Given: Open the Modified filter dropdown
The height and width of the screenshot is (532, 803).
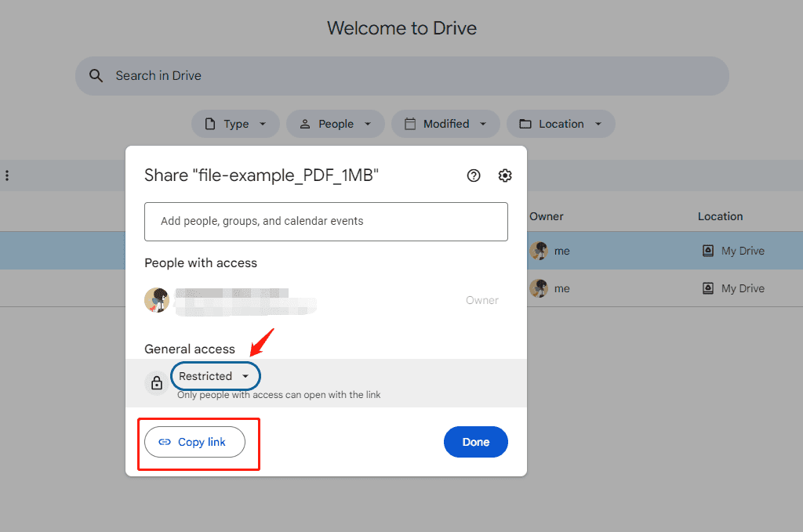Looking at the screenshot, I should (445, 124).
